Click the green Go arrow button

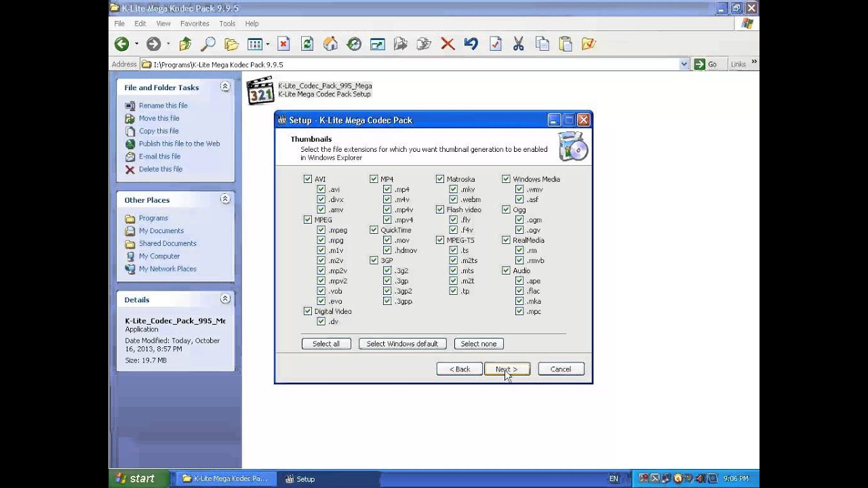point(699,64)
